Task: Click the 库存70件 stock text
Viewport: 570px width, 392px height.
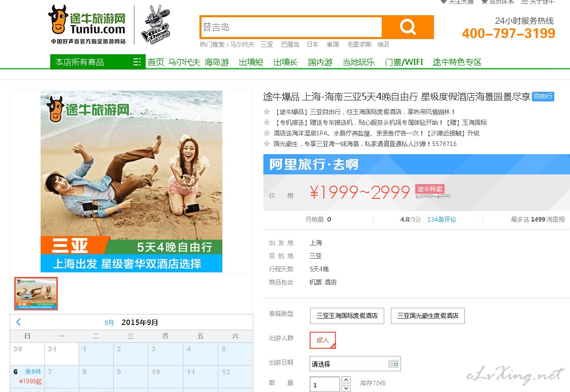Action: point(373,383)
